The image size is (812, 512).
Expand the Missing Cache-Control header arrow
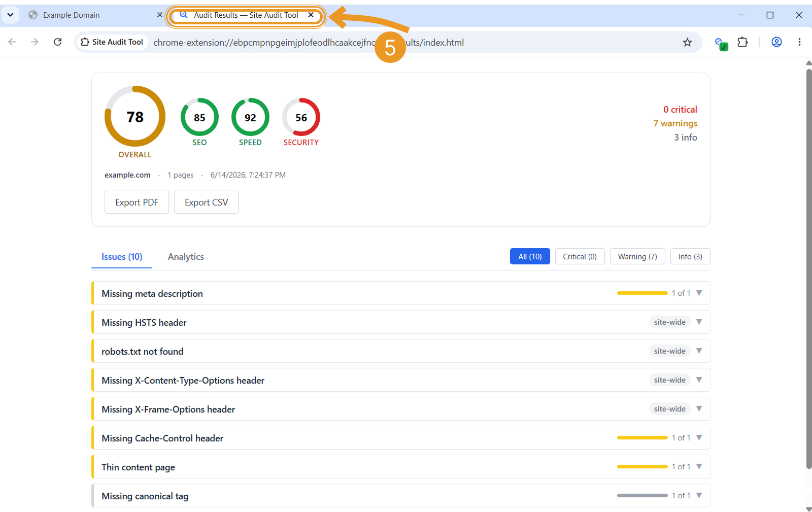[699, 438]
